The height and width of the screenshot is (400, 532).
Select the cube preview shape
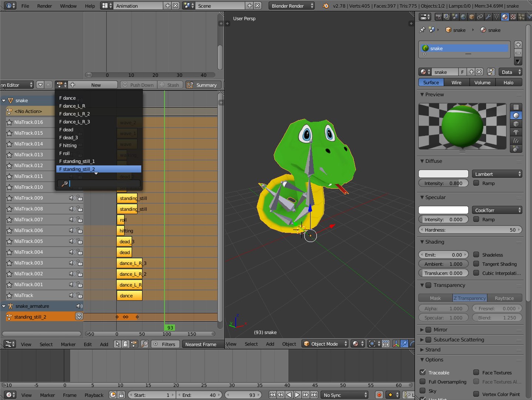[516, 124]
